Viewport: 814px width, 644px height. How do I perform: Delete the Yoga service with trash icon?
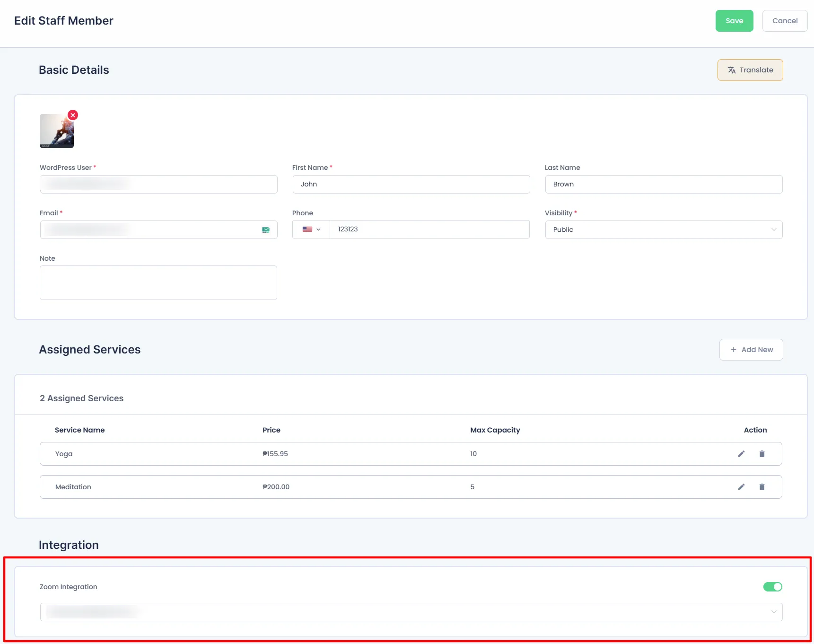762,454
